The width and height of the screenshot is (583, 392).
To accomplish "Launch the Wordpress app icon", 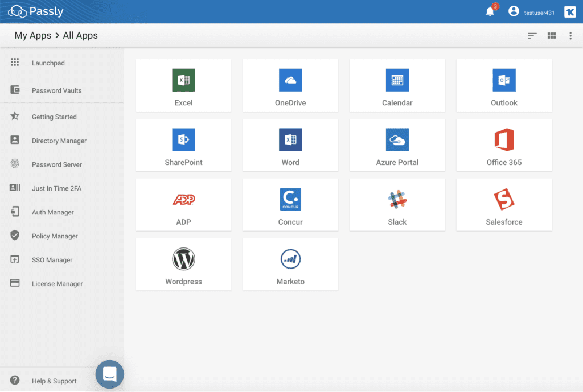I will click(183, 259).
